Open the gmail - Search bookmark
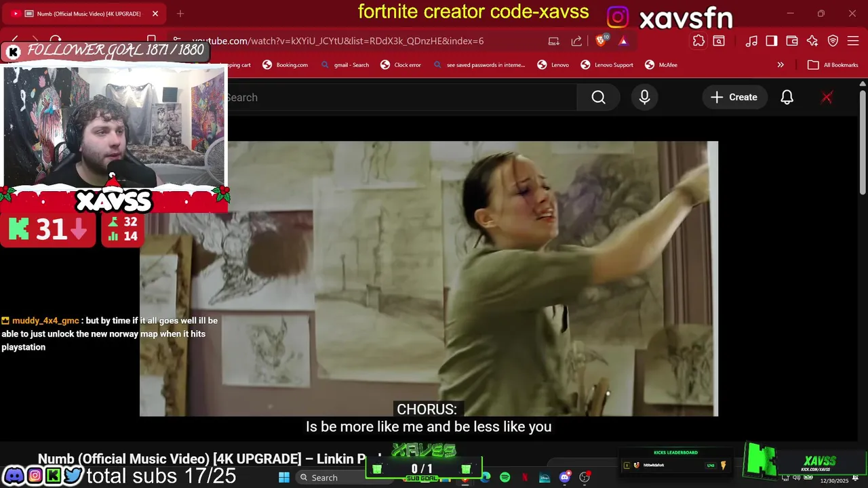868x488 pixels. [x=344, y=65]
